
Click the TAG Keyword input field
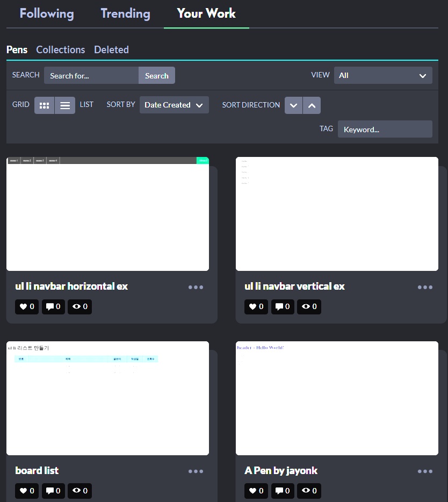385,129
